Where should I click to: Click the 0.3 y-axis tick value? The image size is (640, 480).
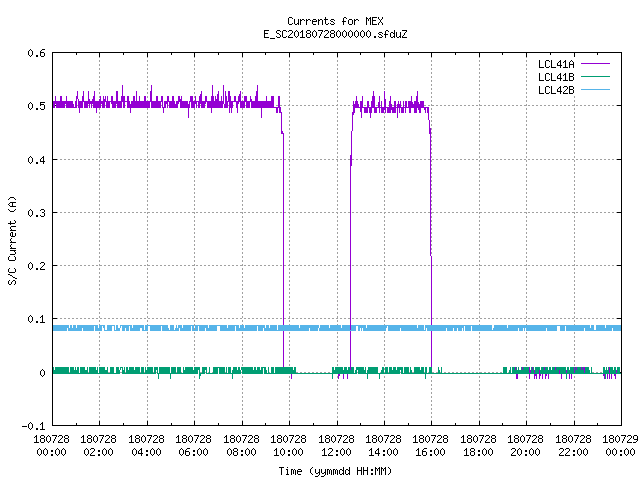pos(36,213)
